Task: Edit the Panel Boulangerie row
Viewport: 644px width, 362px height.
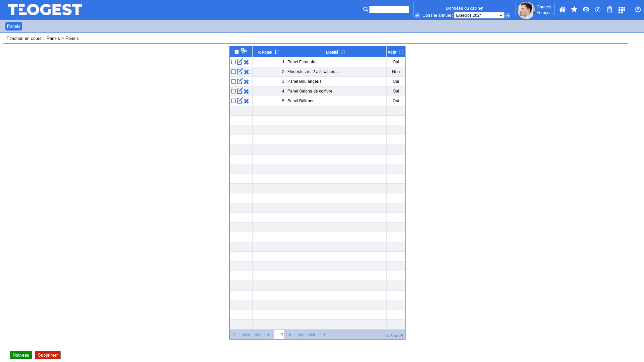Action: (240, 81)
